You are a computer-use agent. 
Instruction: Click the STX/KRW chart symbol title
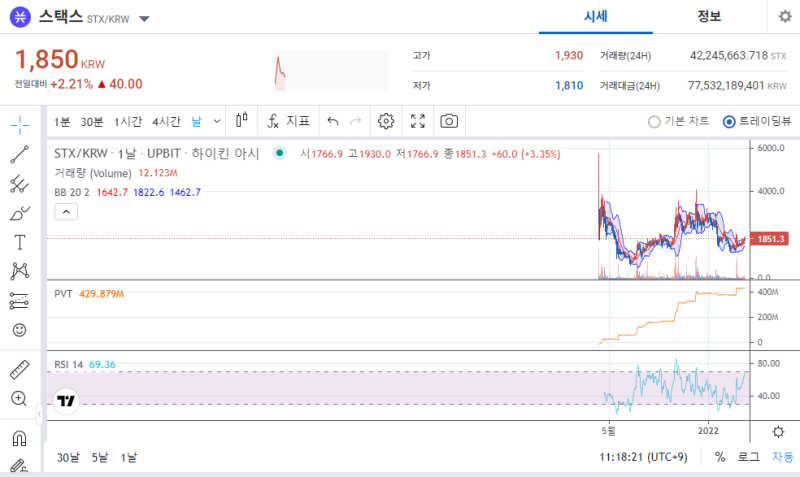(157, 154)
